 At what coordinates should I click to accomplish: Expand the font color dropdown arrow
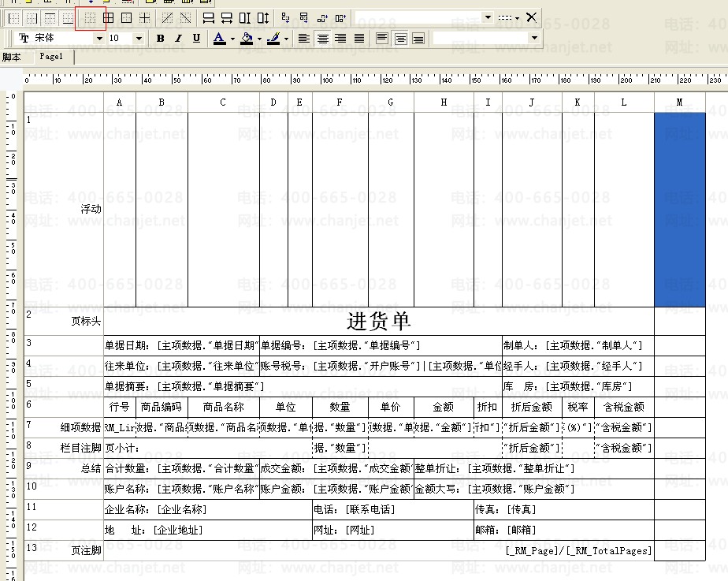pos(232,38)
